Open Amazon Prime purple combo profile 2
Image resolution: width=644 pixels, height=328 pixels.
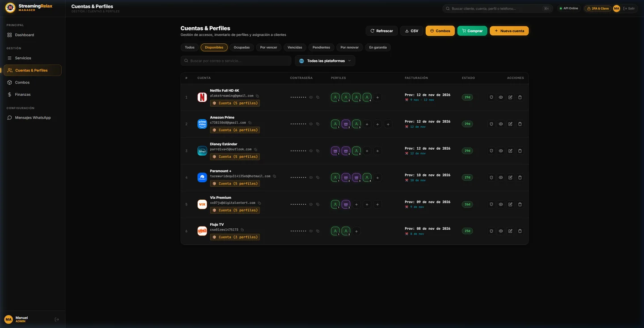click(x=346, y=124)
